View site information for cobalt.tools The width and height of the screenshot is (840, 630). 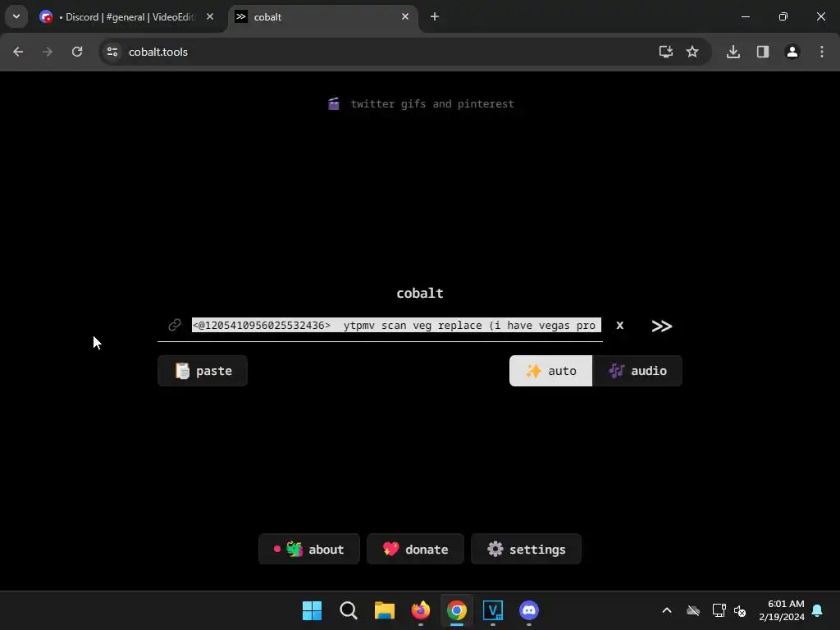112,52
